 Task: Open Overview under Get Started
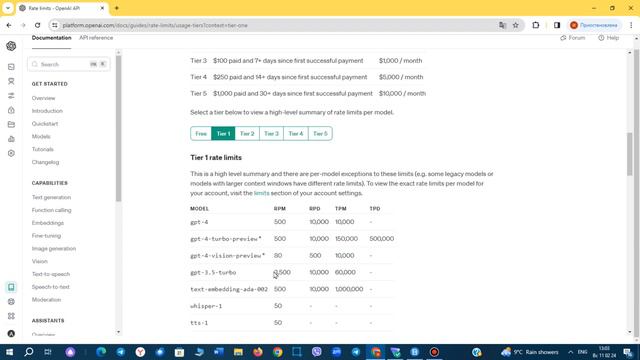click(x=43, y=98)
